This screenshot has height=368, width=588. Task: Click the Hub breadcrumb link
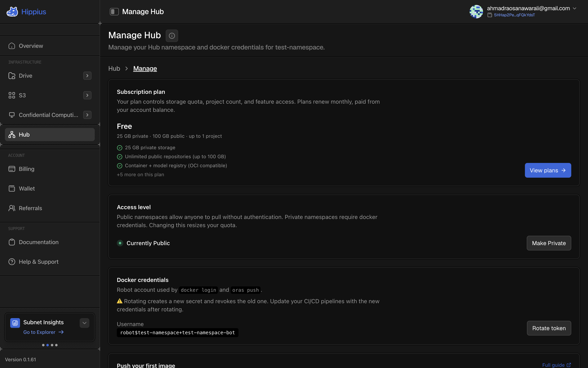coord(114,69)
